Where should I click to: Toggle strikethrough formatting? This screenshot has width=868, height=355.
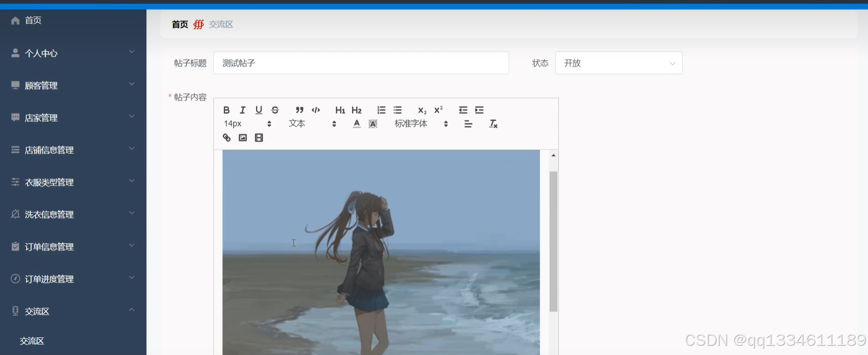pyautogui.click(x=275, y=110)
